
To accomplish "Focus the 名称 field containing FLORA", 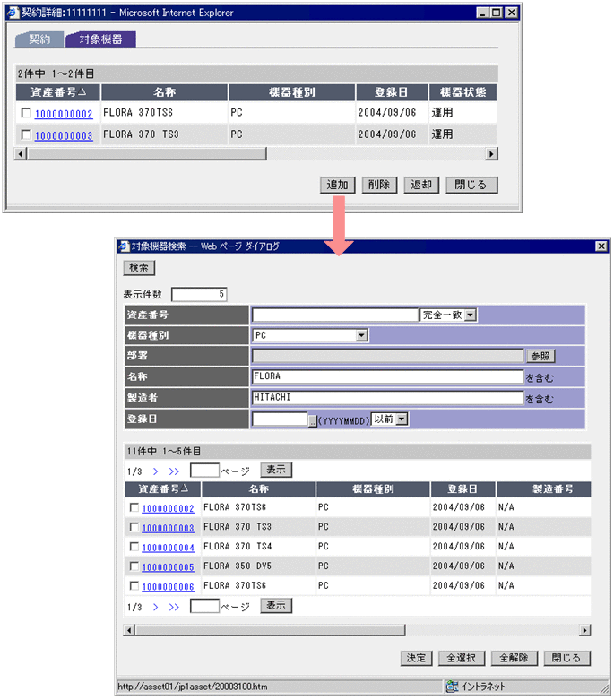I will click(x=387, y=376).
